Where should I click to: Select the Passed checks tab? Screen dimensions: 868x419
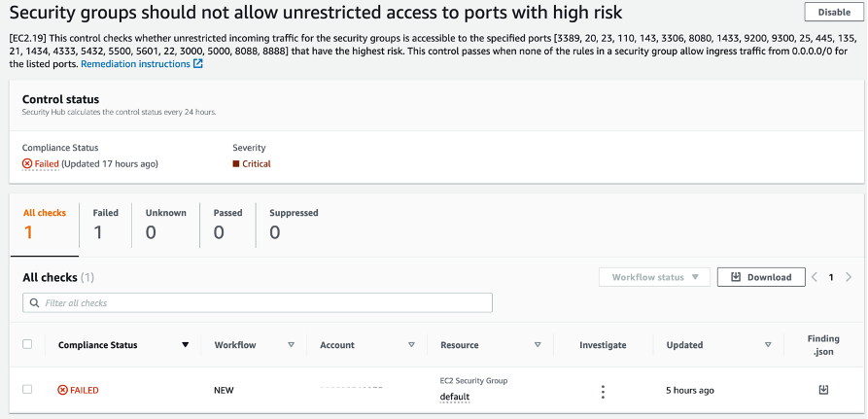click(227, 224)
